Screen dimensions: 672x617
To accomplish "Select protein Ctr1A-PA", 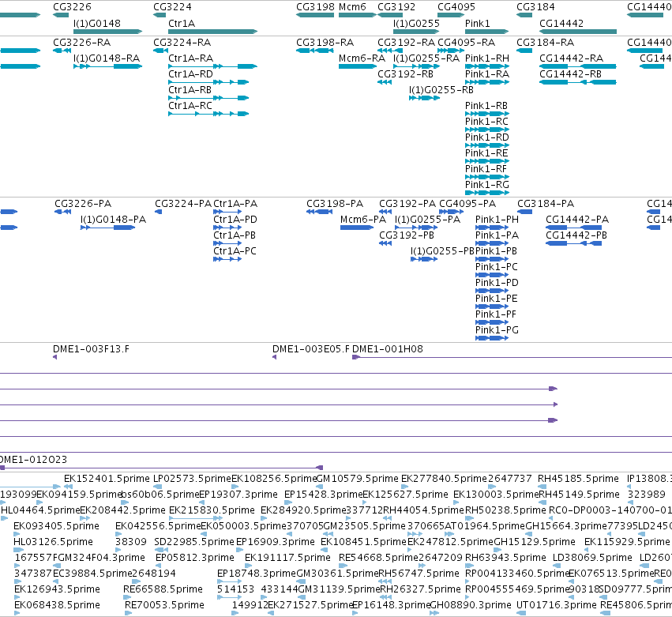I will click(x=235, y=203).
